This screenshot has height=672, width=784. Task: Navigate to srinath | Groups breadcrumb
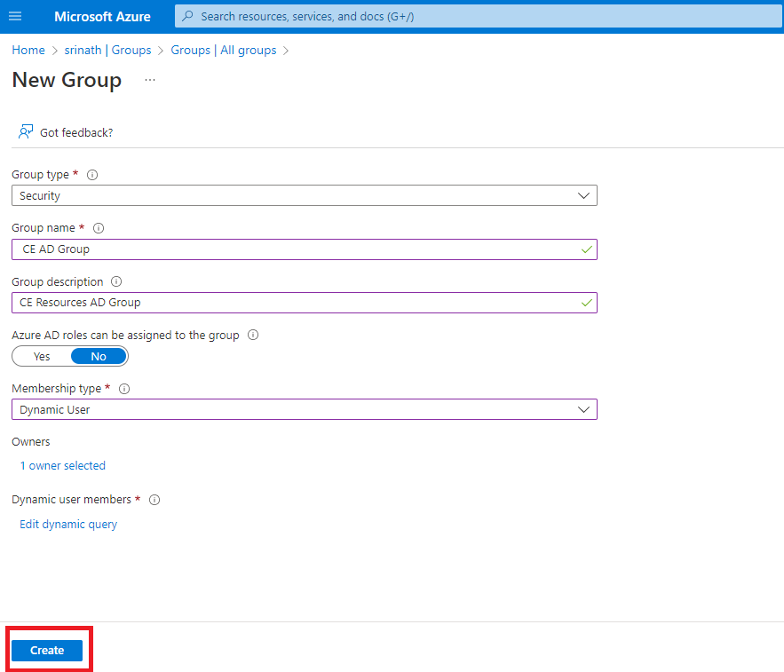click(x=107, y=50)
